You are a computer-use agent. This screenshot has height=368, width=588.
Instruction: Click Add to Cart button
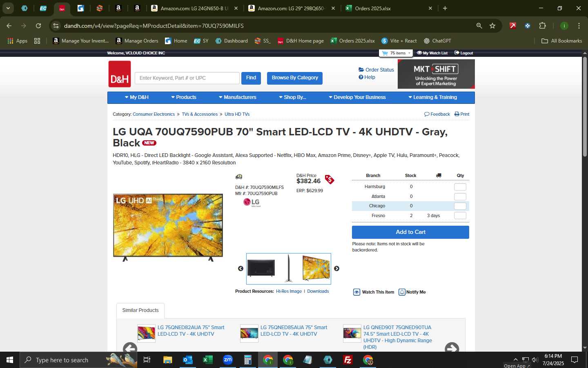click(410, 232)
